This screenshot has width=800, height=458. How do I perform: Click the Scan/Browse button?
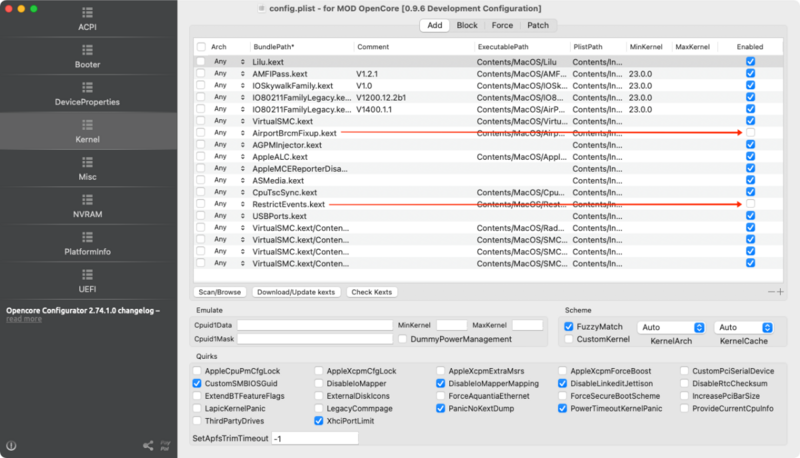219,292
